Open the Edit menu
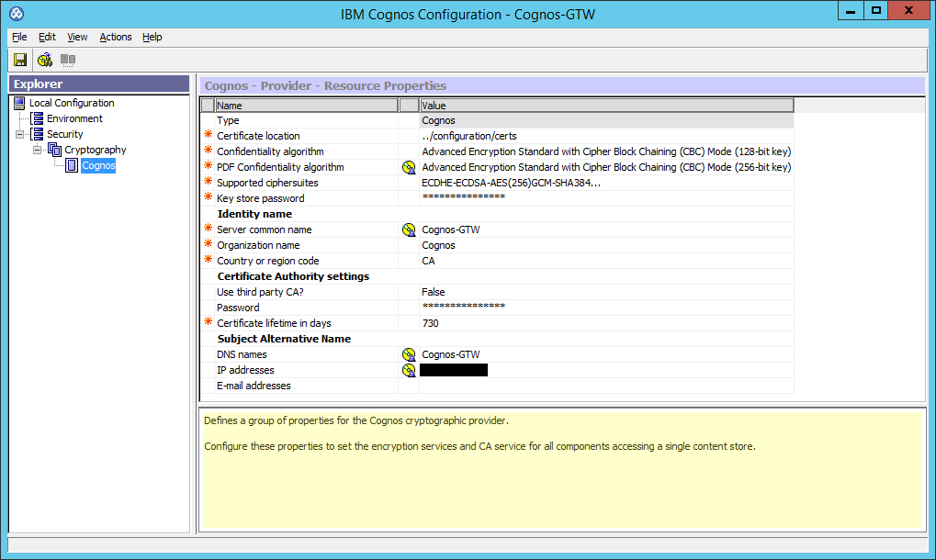The image size is (936, 560). coord(47,37)
